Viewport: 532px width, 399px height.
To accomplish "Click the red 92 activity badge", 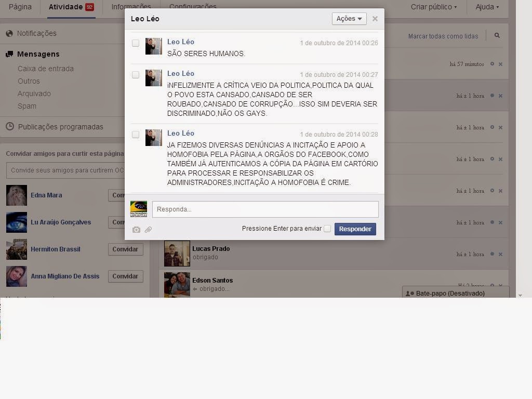I will click(x=89, y=7).
